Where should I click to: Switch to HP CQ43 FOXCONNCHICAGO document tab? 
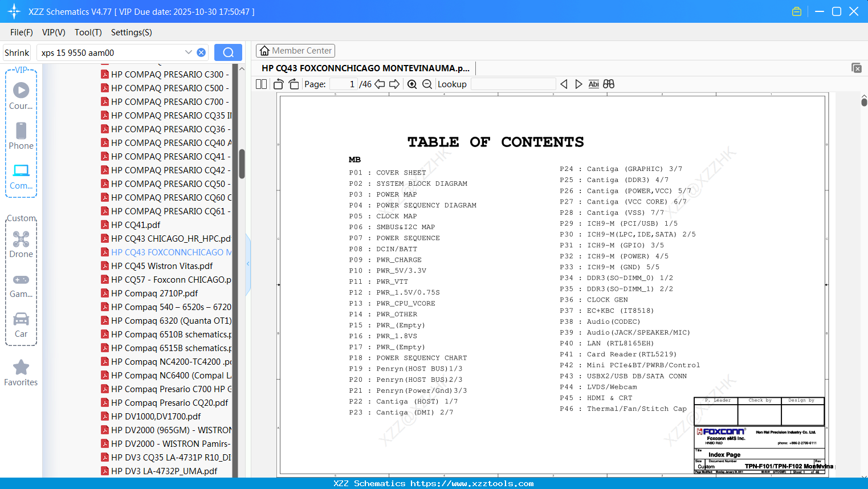click(x=365, y=68)
